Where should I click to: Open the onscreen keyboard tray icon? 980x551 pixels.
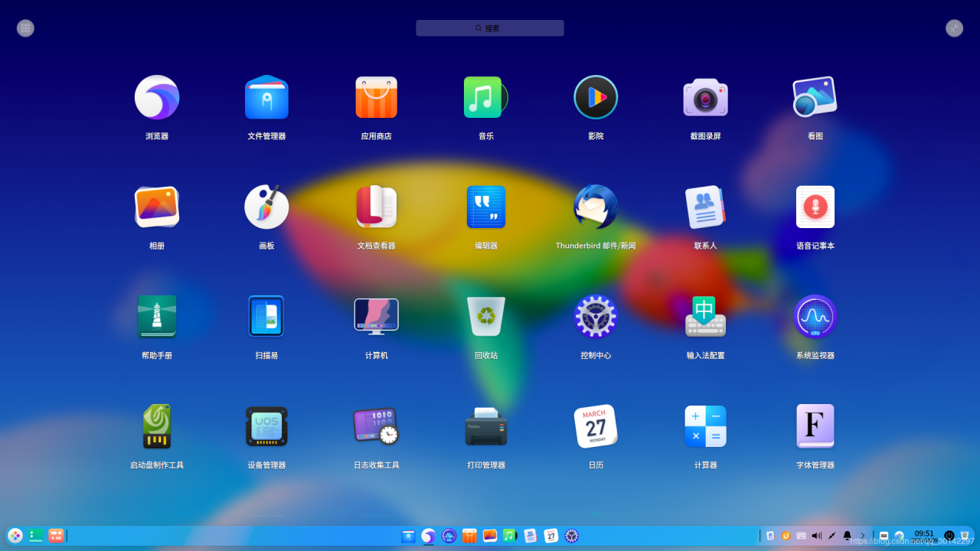point(801,536)
